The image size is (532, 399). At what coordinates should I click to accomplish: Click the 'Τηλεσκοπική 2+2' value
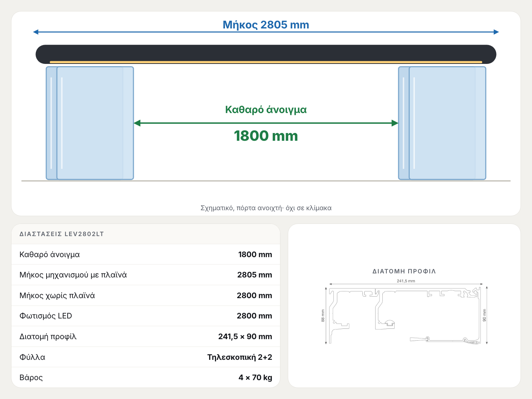(240, 357)
